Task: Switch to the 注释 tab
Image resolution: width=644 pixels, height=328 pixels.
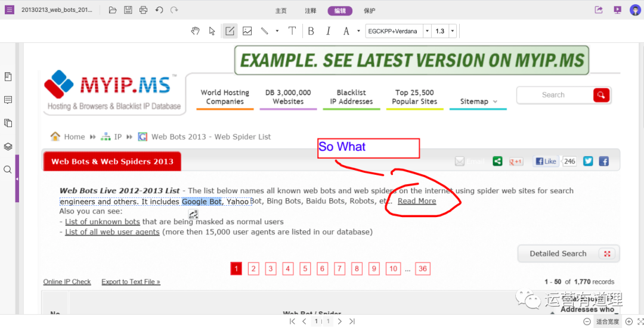Action: [x=311, y=11]
